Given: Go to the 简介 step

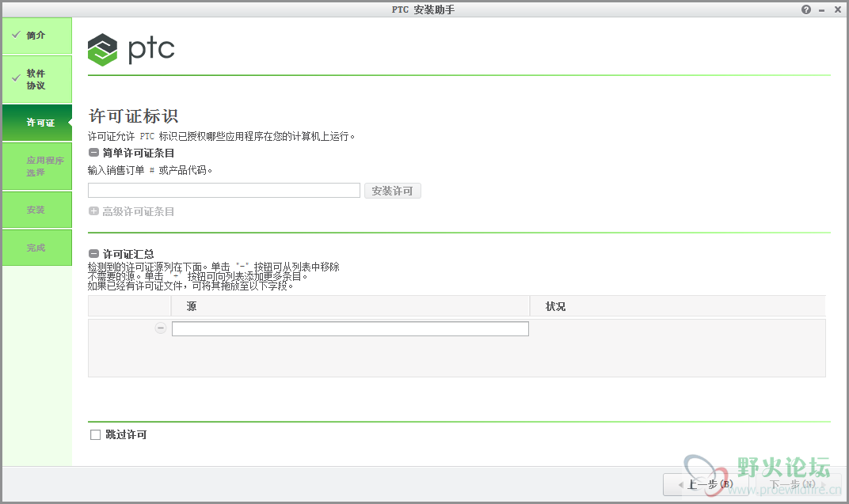Looking at the screenshot, I should point(36,36).
